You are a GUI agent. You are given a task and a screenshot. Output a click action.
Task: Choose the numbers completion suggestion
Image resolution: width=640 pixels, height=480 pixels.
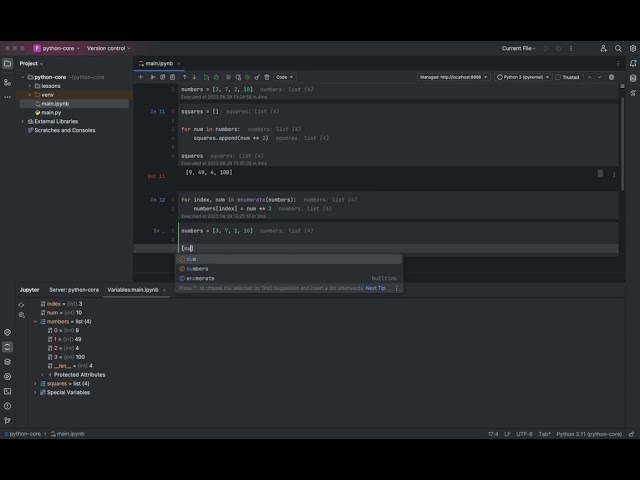[x=289, y=269]
